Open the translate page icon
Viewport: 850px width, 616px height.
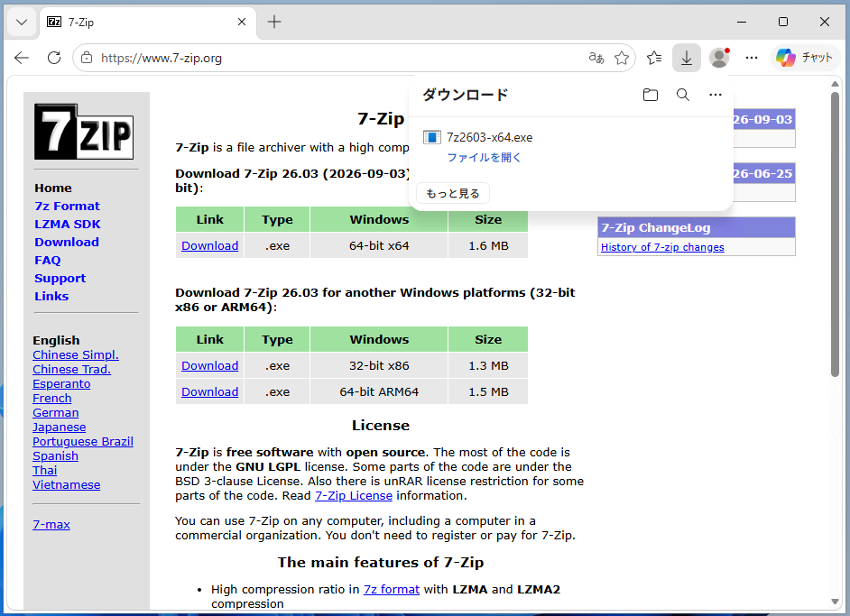596,58
